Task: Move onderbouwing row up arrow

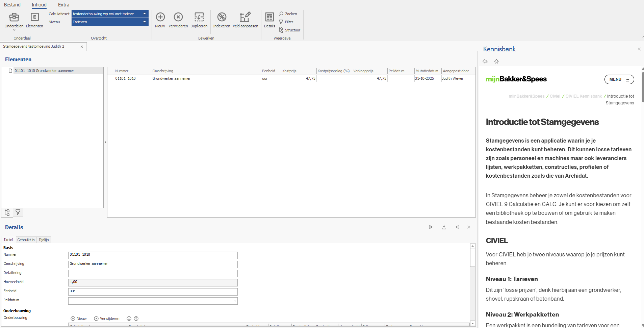Action: 136,319
